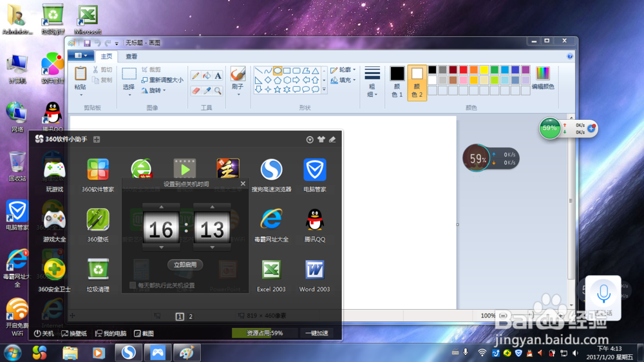The image size is (644, 362).
Task: Select the Pencil tool in Paint
Action: 196,75
